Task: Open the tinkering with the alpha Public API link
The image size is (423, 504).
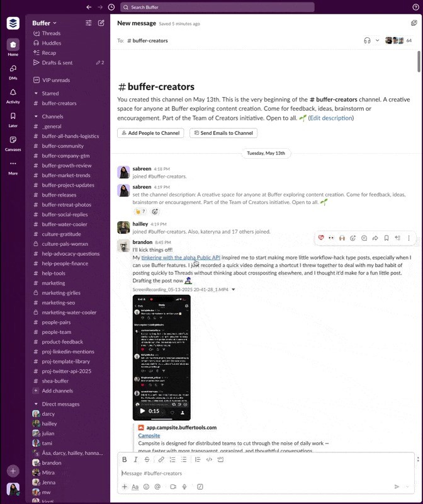Action: [181, 258]
